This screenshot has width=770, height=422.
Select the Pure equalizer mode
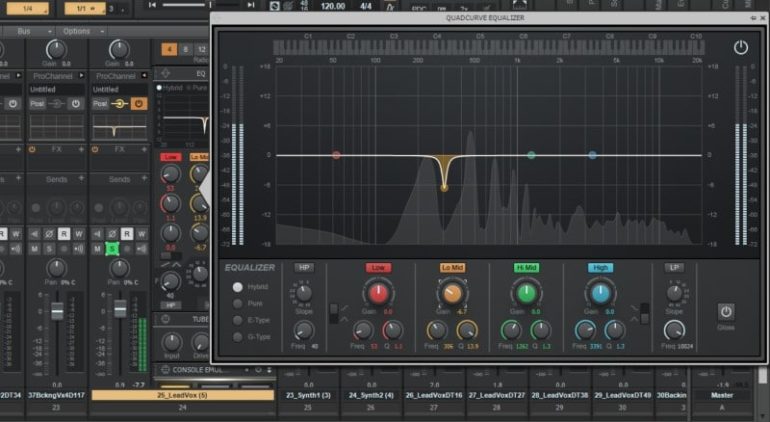237,303
